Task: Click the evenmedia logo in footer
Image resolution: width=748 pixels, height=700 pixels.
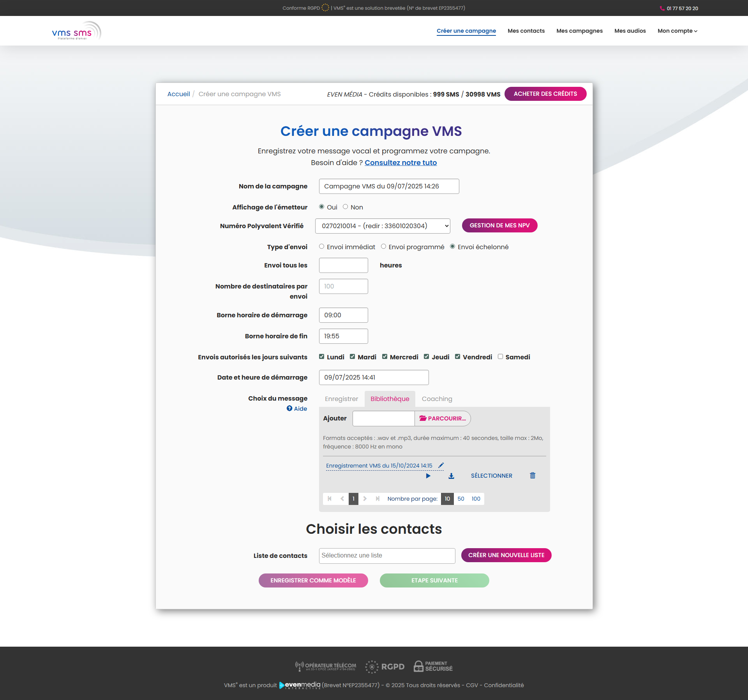Action: click(300, 685)
